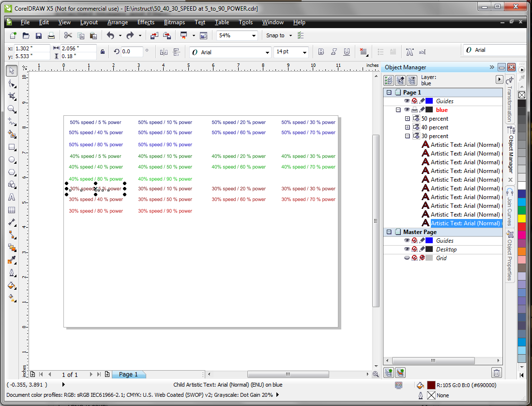Toggle visibility eye of blue layer
This screenshot has height=406, width=532.
407,110
